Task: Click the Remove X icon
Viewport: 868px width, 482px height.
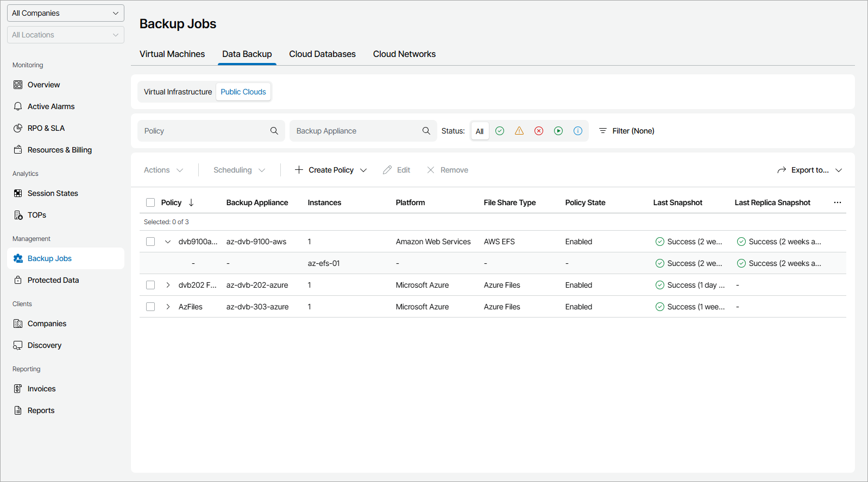Action: coord(431,170)
